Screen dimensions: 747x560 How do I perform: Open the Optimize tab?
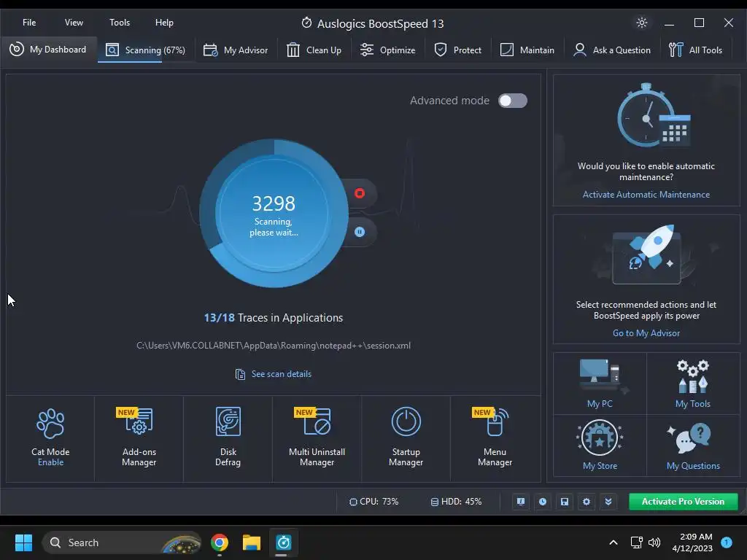(x=387, y=50)
